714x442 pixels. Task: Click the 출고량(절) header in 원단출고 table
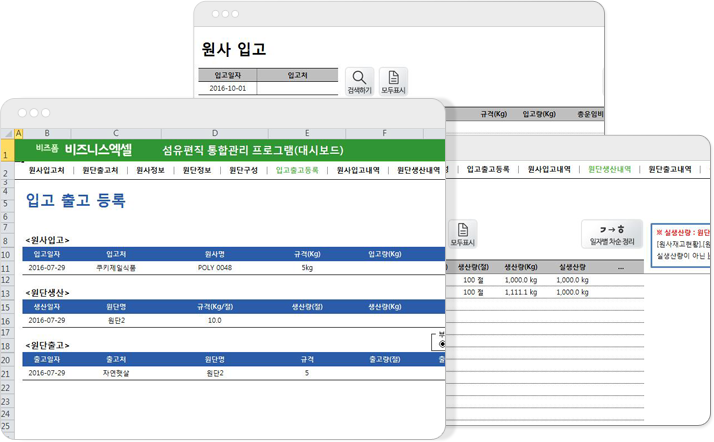(x=385, y=360)
